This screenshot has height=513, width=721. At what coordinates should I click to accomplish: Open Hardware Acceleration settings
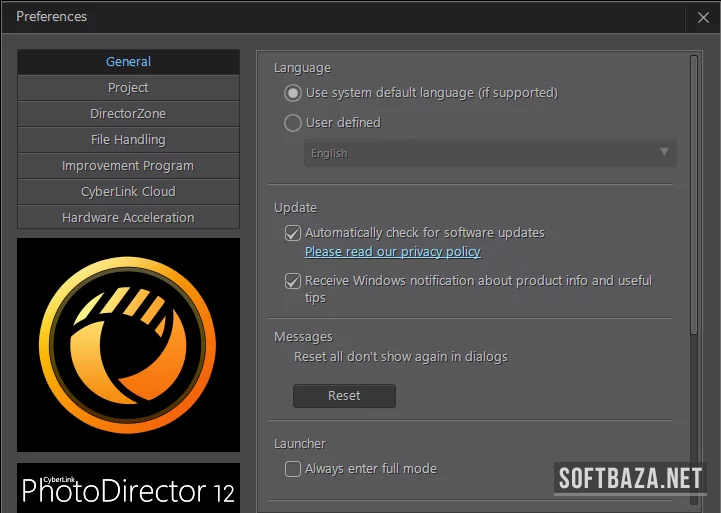[x=128, y=218]
